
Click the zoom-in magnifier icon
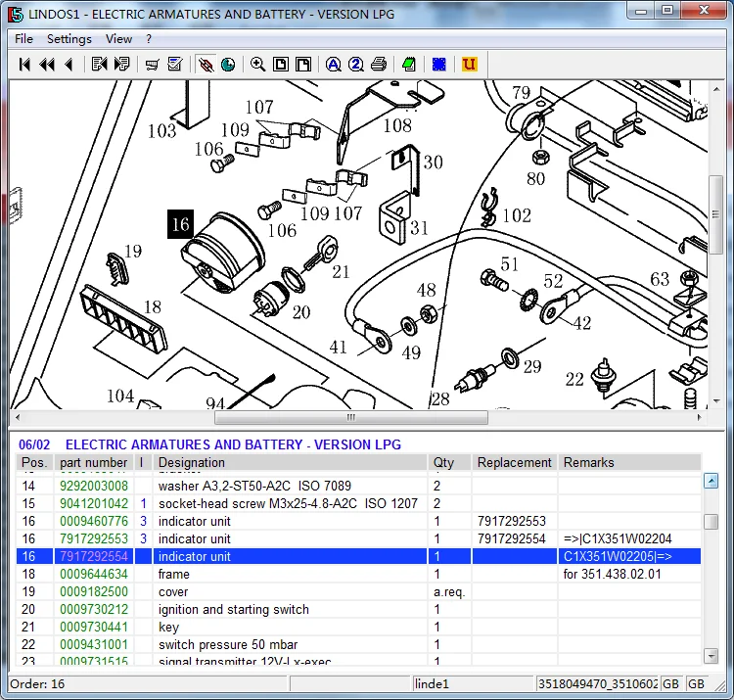coord(257,65)
